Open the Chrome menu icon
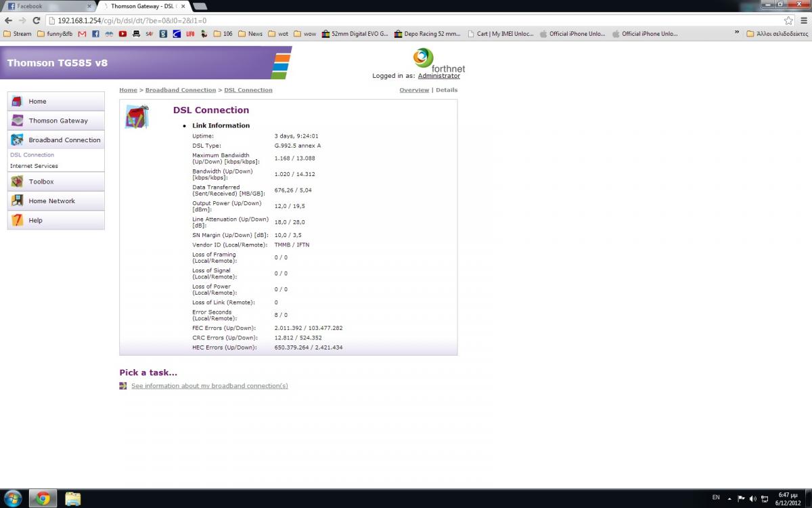Image resolution: width=812 pixels, height=508 pixels. (x=804, y=20)
